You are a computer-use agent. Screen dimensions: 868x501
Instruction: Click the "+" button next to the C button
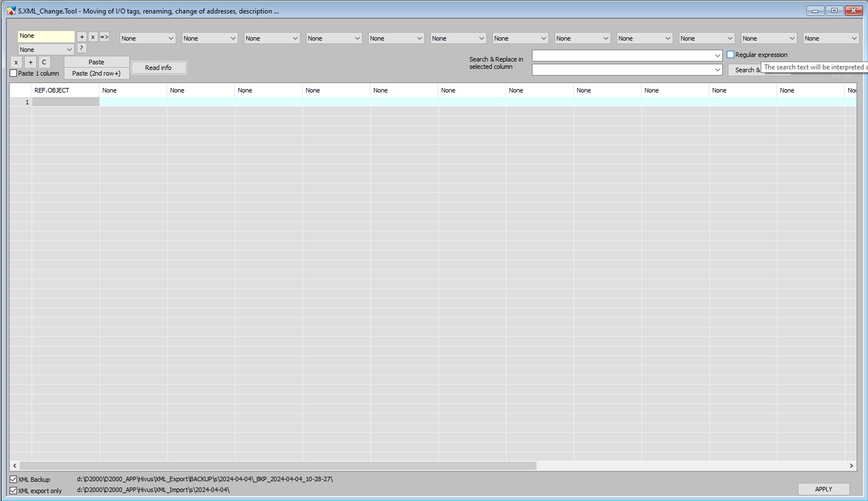click(x=31, y=62)
